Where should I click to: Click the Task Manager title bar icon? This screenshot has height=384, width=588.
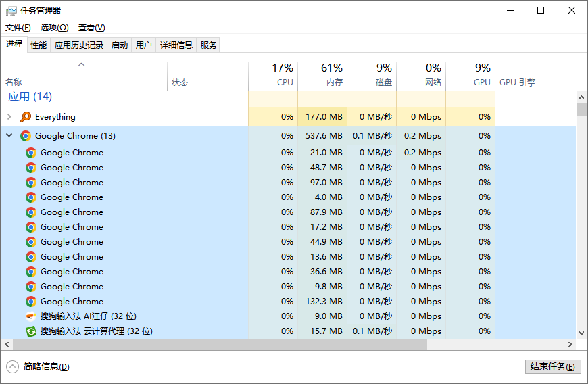[x=11, y=11]
